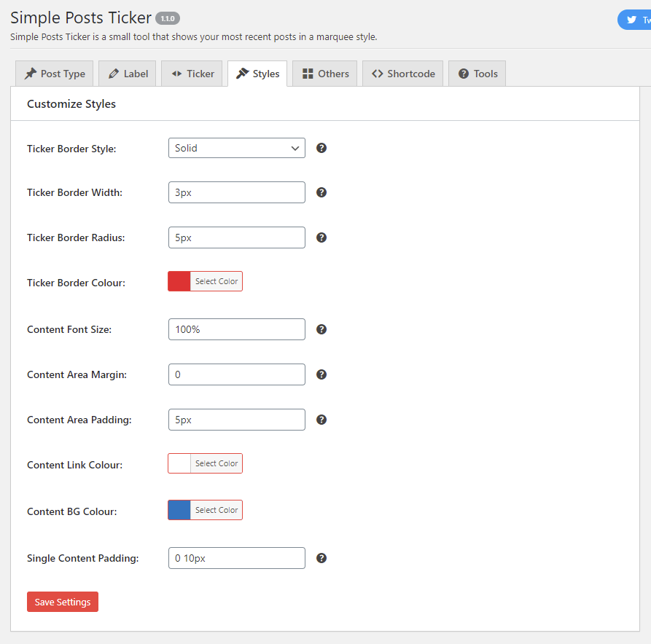Open the Others tab

pyautogui.click(x=326, y=74)
